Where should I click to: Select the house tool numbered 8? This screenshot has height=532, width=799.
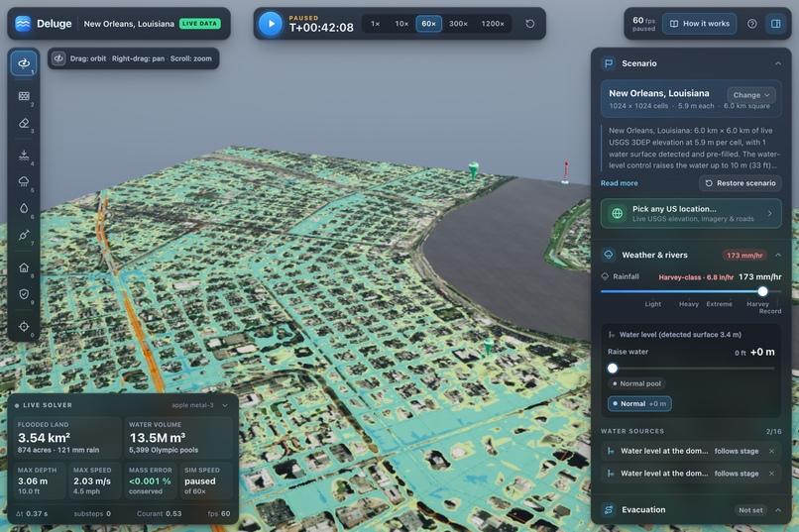(x=24, y=267)
